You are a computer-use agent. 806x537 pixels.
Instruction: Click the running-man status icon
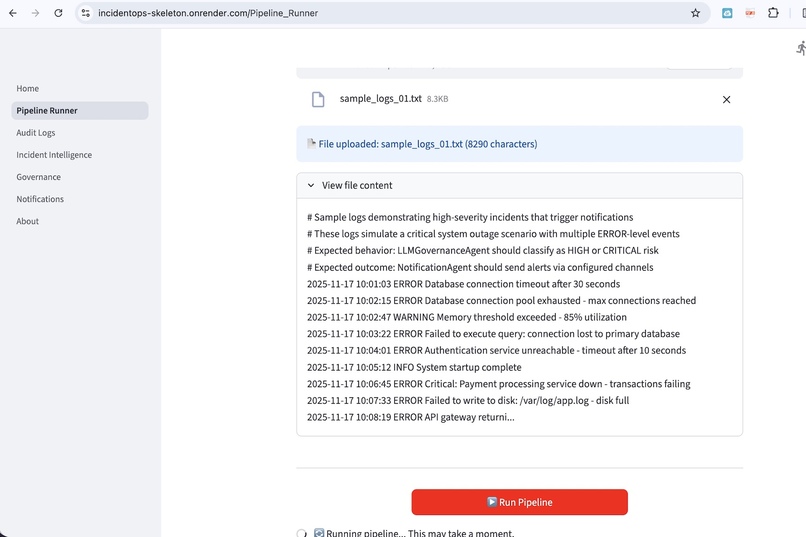click(801, 49)
